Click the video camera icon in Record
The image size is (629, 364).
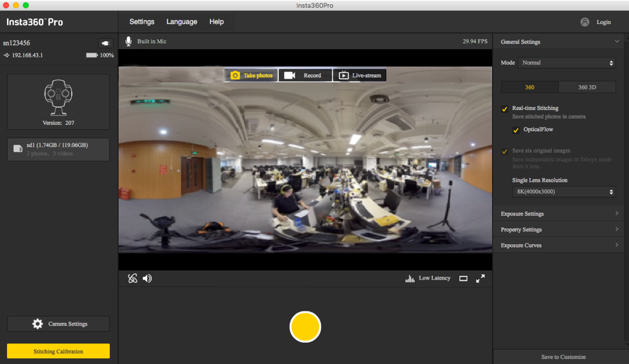[x=290, y=75]
